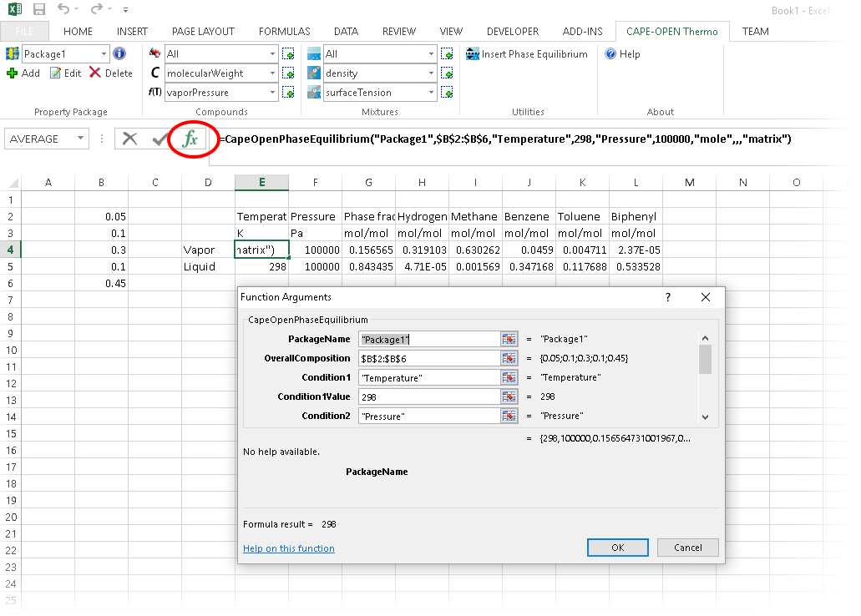
Task: Open the VIEW tab
Action: click(451, 31)
